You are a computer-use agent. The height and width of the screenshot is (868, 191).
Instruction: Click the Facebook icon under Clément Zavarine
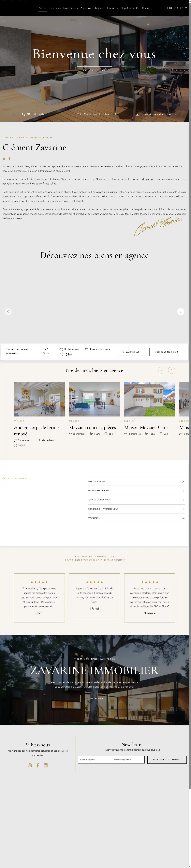point(9,158)
